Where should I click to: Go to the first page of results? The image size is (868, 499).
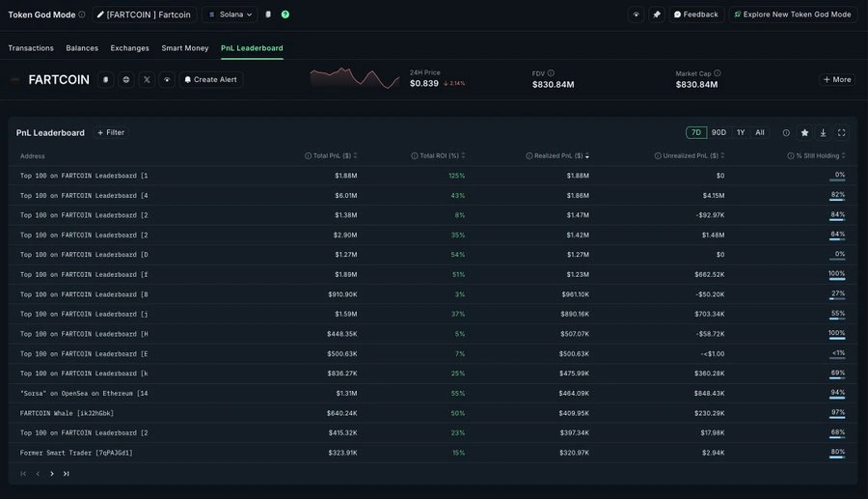pos(23,474)
